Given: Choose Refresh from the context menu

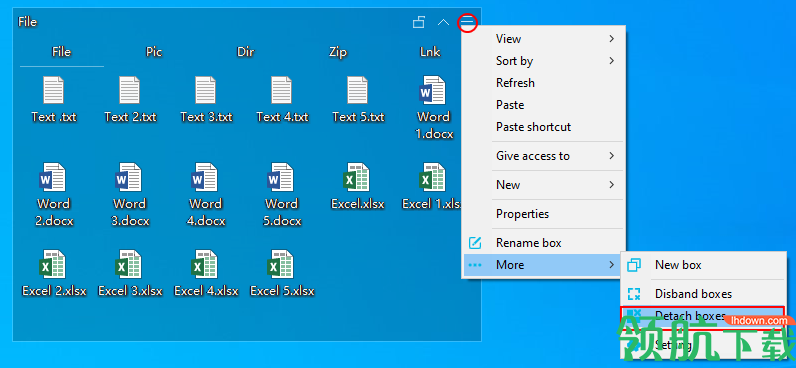Looking at the screenshot, I should pyautogui.click(x=543, y=83).
